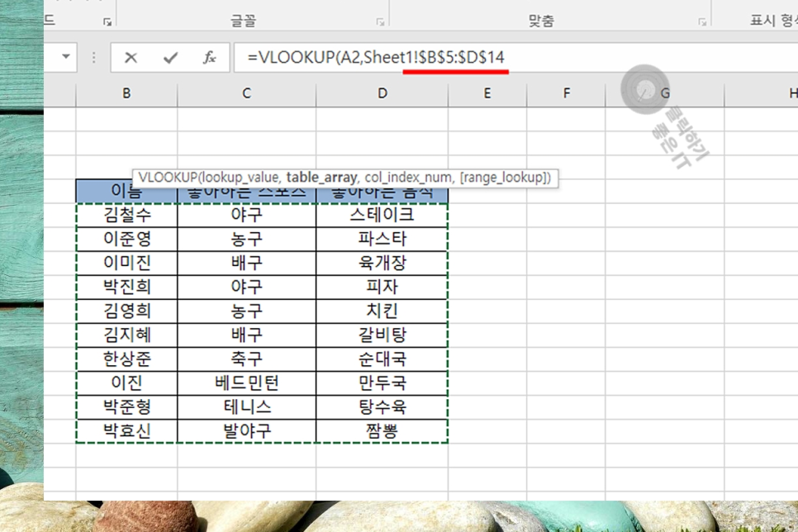
Task: Click VLOOKUP function name in tooltip
Action: (x=168, y=178)
